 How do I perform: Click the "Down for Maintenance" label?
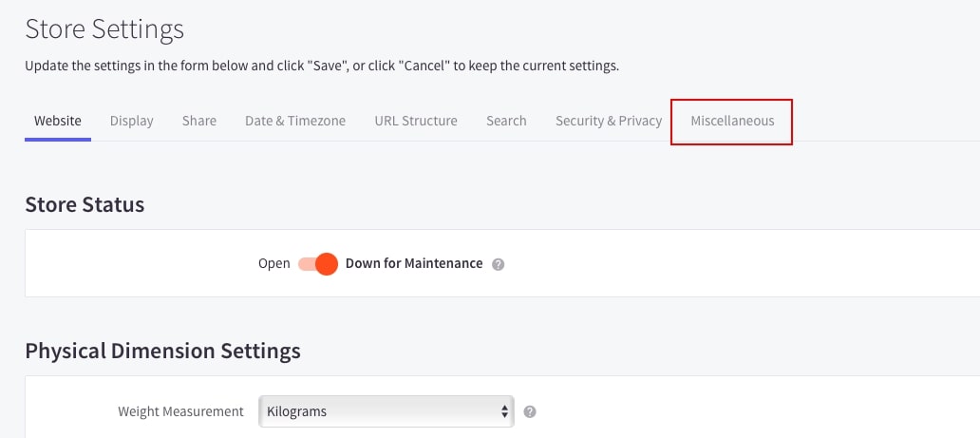[414, 264]
